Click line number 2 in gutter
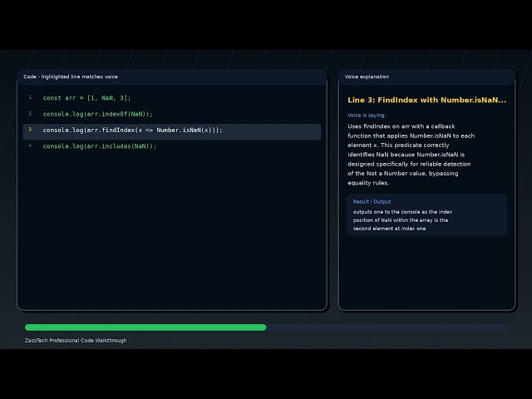The height and width of the screenshot is (399, 532). (x=30, y=113)
